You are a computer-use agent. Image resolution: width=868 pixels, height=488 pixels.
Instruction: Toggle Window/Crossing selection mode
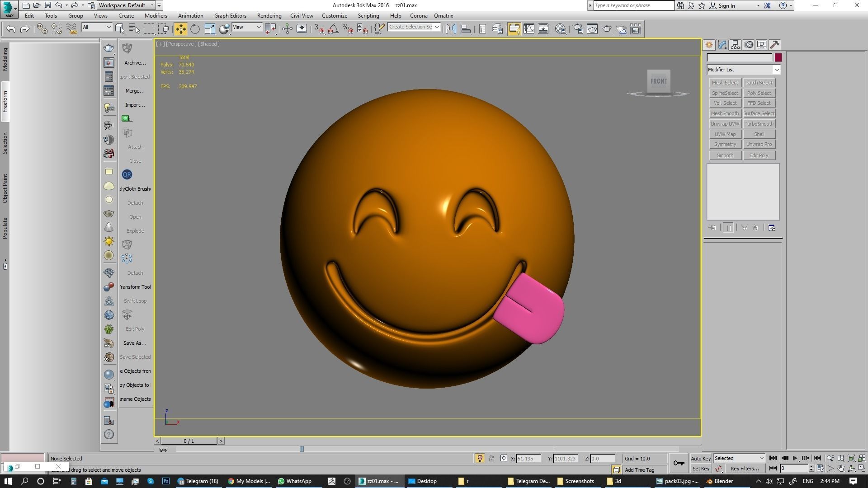tap(164, 29)
